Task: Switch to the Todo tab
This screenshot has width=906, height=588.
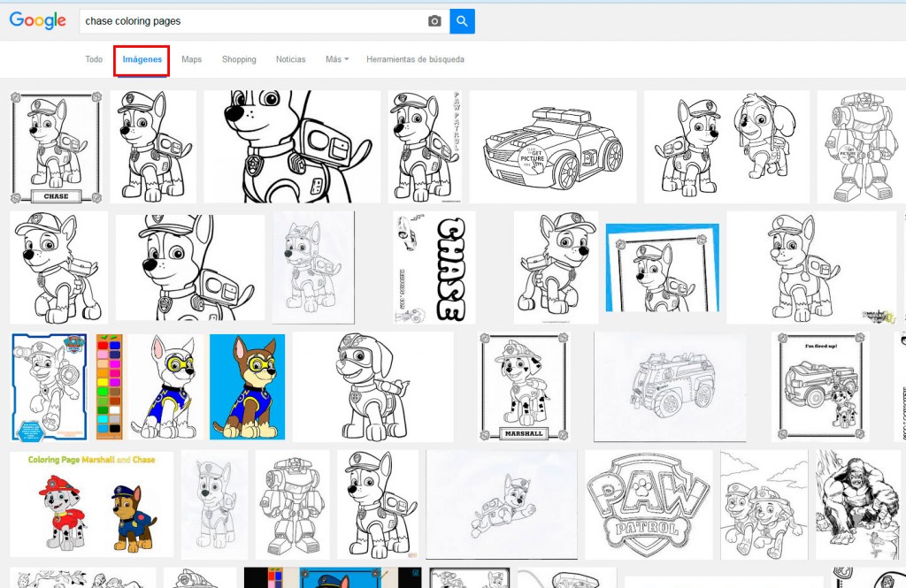Action: tap(94, 59)
